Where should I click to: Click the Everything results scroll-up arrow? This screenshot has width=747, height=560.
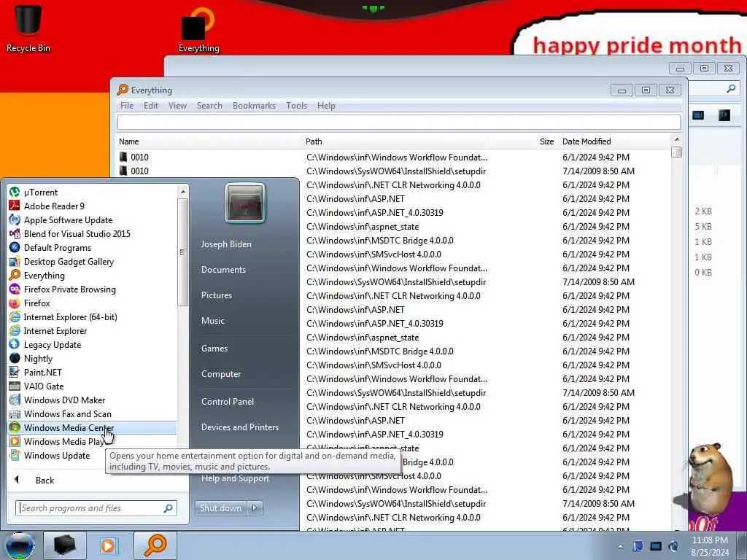(676, 139)
